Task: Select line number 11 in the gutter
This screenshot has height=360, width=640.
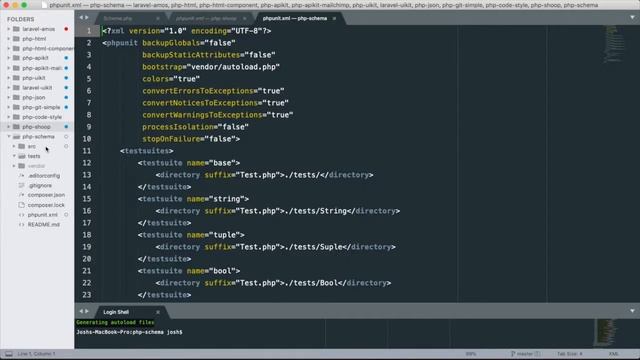Action: click(87, 151)
